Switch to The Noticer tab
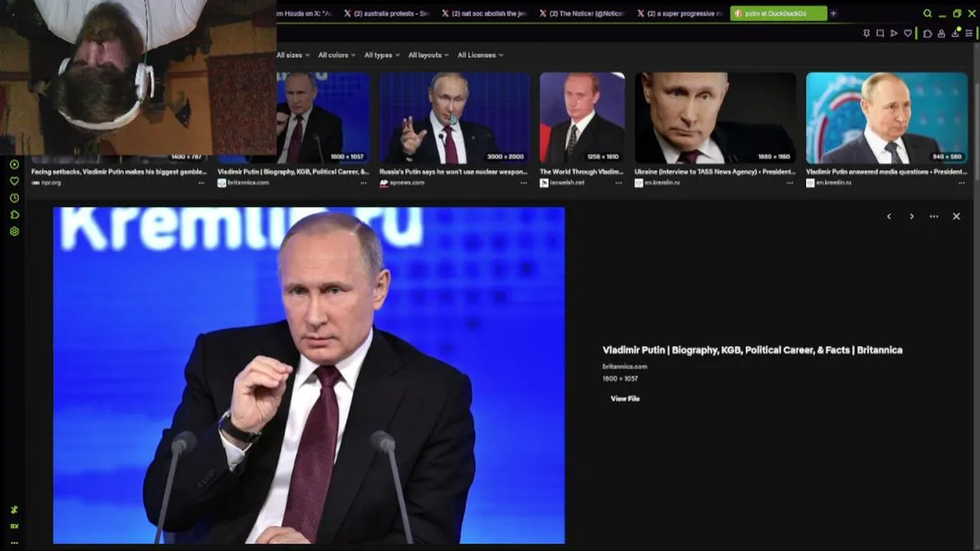Screen dimensions: 980x551 click(x=583, y=14)
